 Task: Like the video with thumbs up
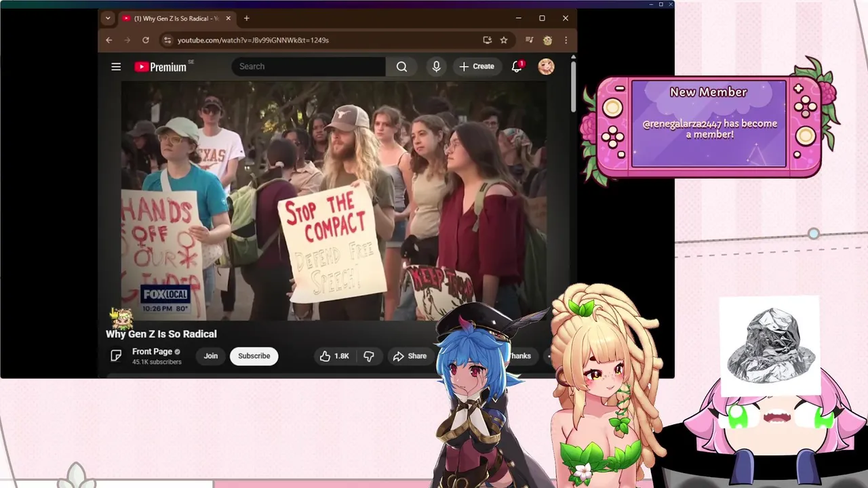(335, 356)
